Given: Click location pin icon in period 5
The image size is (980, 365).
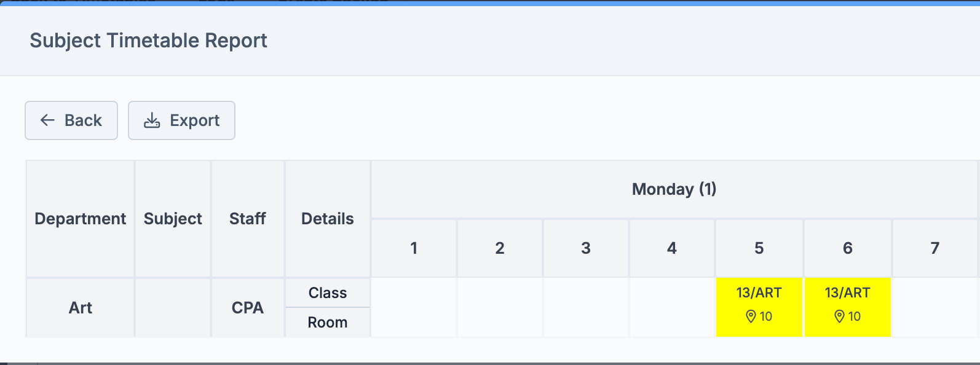Looking at the screenshot, I should (x=751, y=316).
